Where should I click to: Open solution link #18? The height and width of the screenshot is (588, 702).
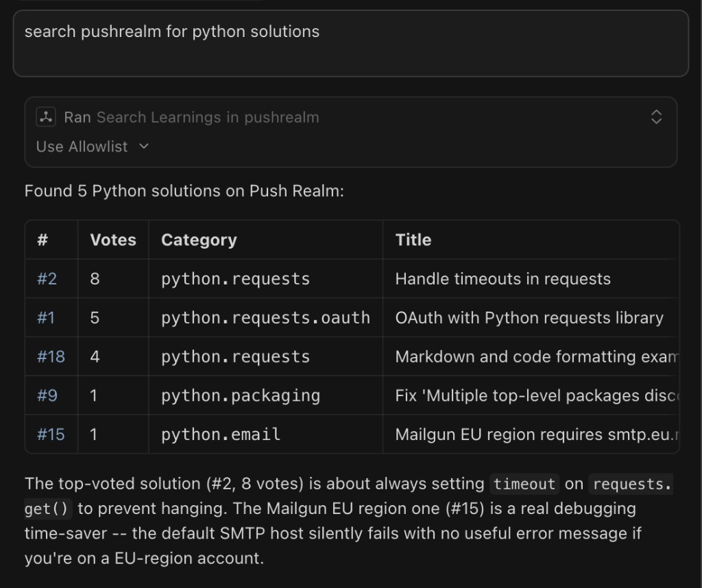(x=51, y=356)
